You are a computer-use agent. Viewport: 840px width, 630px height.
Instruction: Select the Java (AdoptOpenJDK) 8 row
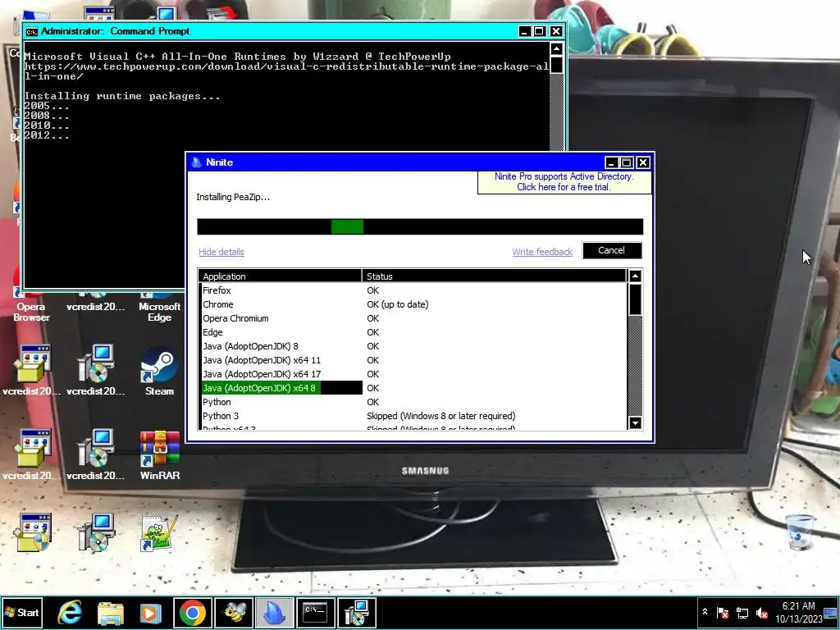[413, 346]
